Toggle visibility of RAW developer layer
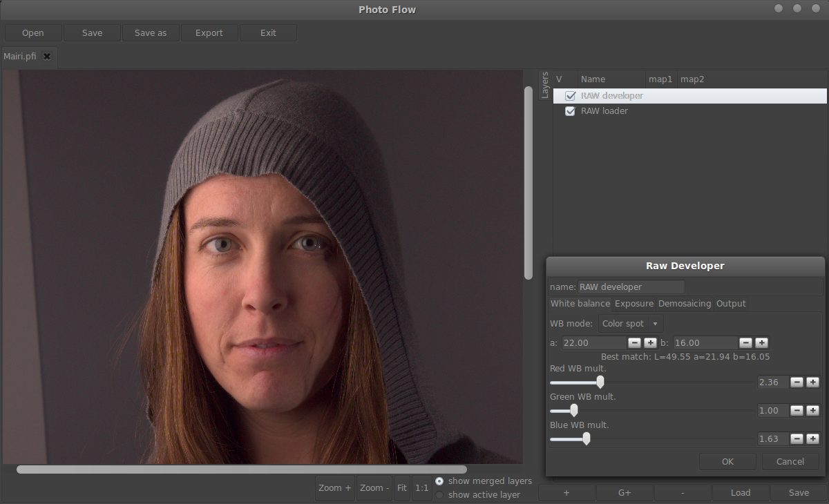Viewport: 829px width, 504px height. tap(570, 96)
